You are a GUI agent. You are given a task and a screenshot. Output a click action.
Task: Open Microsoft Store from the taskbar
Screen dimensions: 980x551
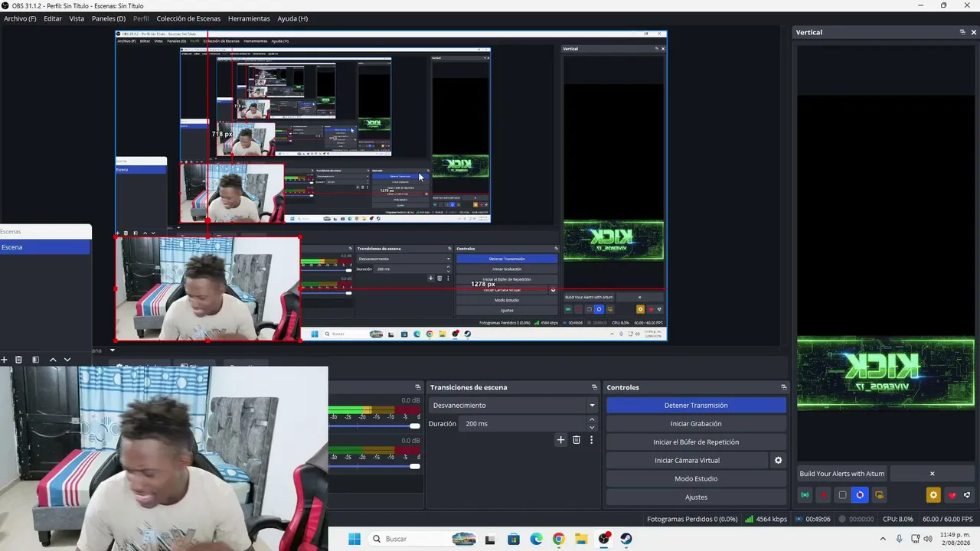(x=513, y=539)
